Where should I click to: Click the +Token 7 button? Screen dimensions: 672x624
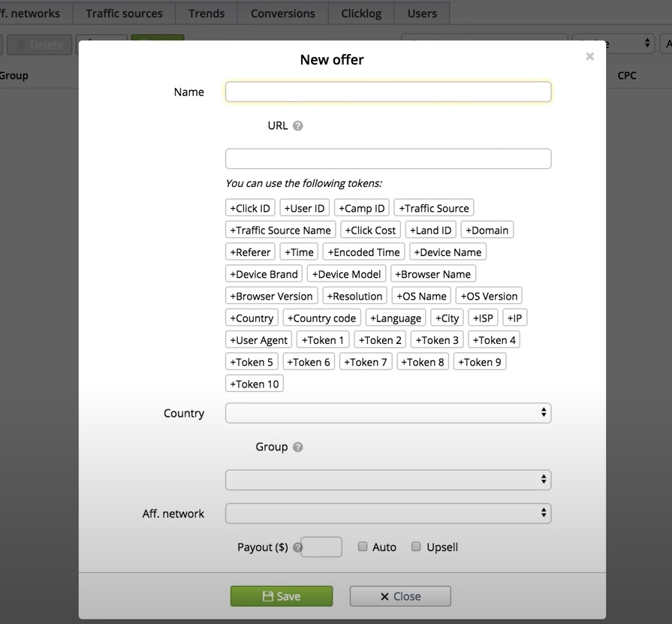point(366,362)
